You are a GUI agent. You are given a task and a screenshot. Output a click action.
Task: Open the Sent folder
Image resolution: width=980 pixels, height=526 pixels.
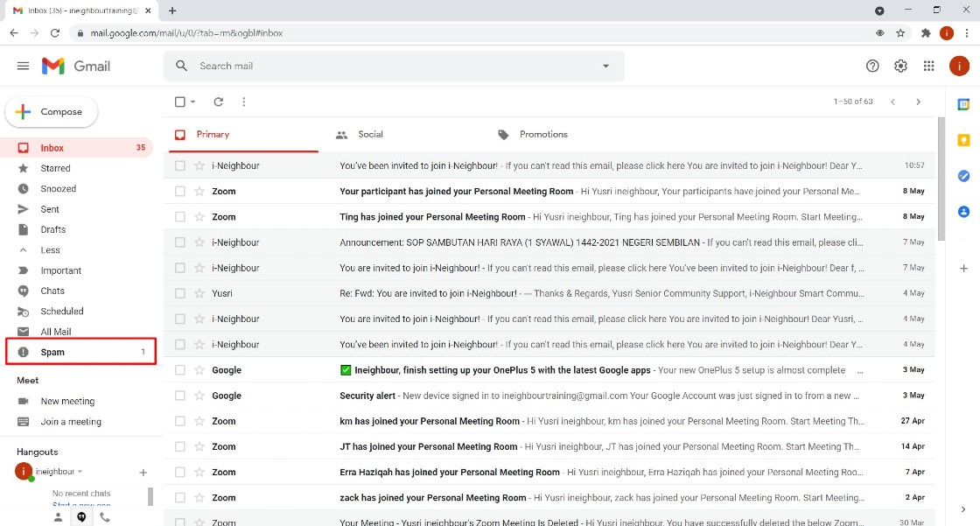[50, 209]
